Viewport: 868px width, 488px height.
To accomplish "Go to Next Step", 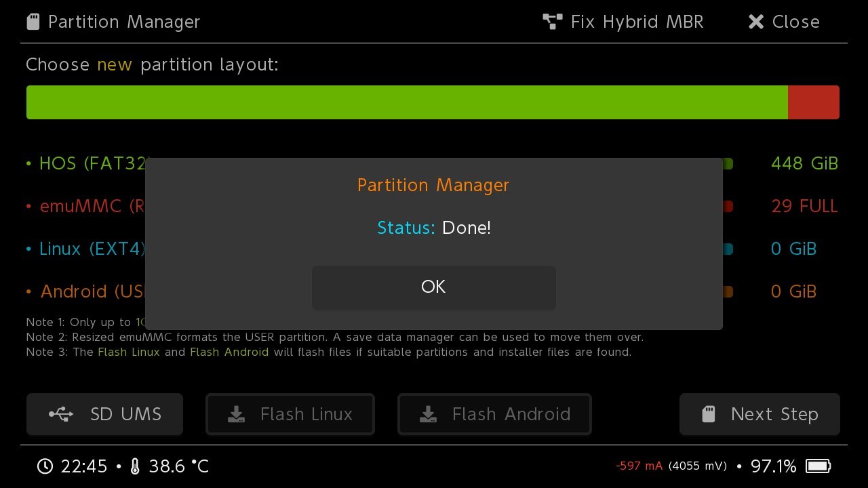I will pyautogui.click(x=759, y=414).
